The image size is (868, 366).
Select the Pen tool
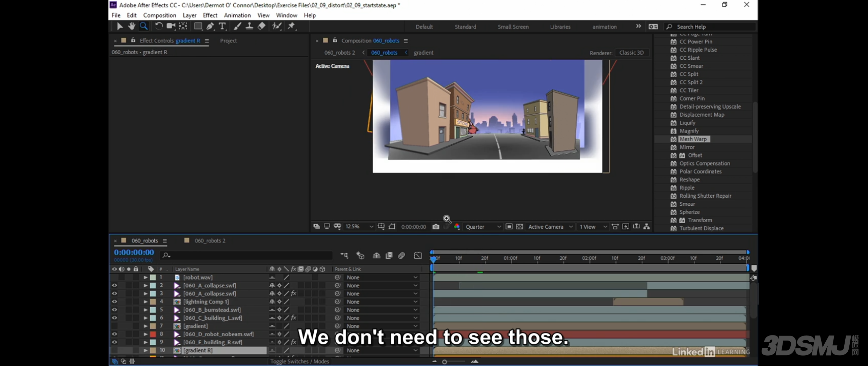click(x=210, y=26)
